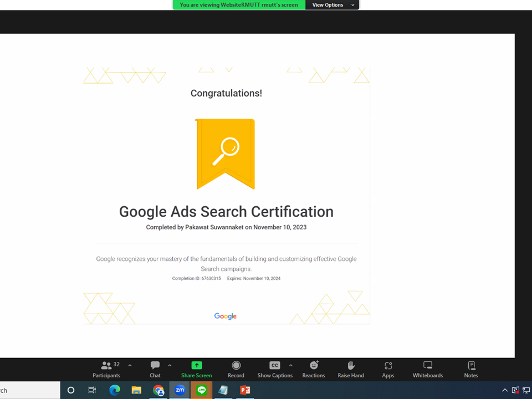Screen dimensions: 532x399
Task: Open Task View on the taskbar
Action: click(x=92, y=390)
